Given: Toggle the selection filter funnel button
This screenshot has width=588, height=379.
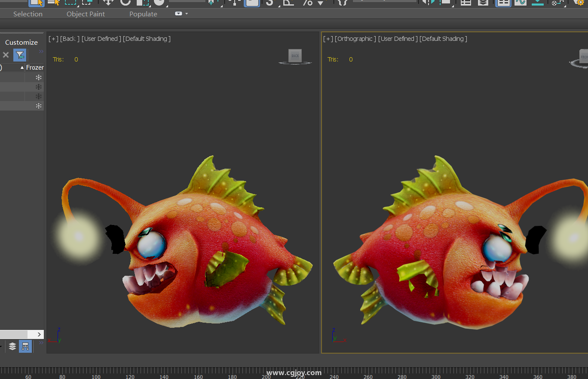Looking at the screenshot, I should pyautogui.click(x=20, y=55).
